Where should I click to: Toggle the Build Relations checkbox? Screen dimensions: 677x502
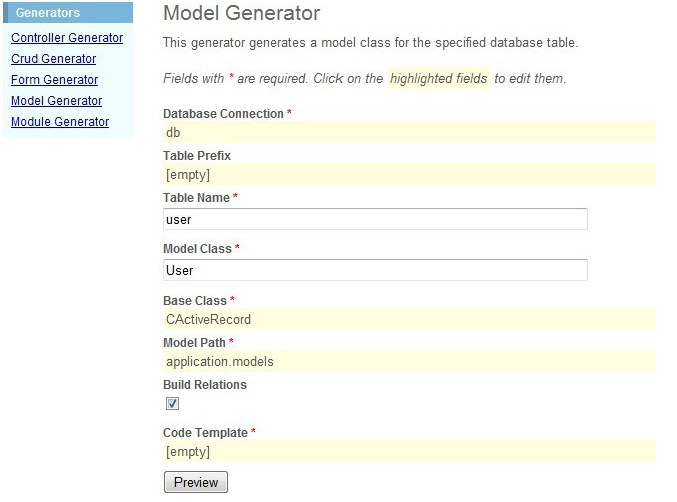[172, 403]
